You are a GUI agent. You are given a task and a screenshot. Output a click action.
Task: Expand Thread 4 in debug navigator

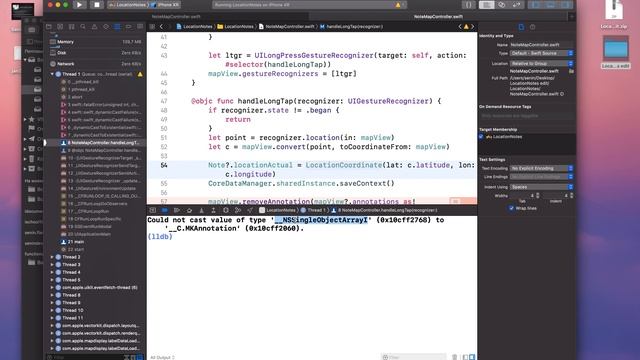point(52,272)
